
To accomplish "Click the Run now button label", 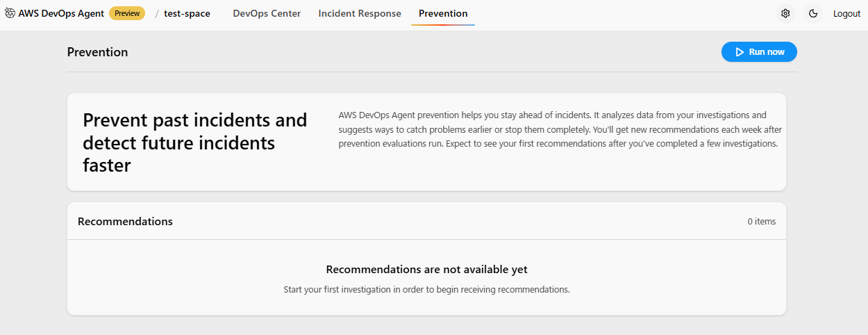I will [x=767, y=52].
